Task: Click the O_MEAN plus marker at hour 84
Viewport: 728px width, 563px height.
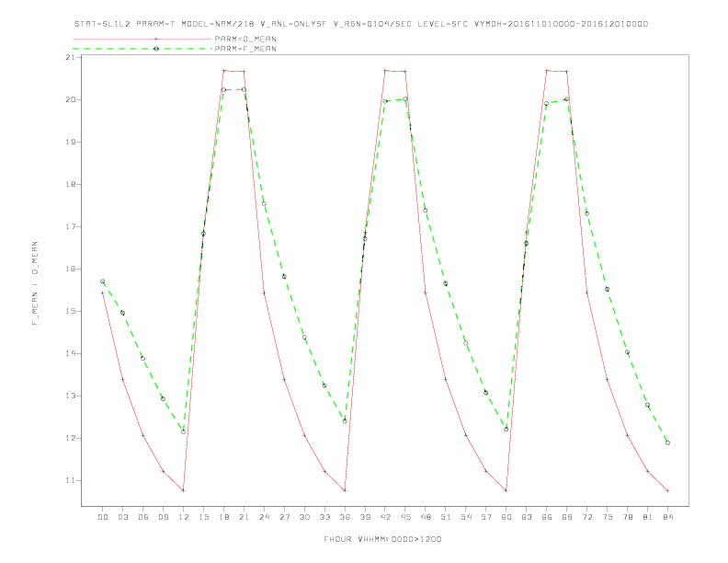Action: (667, 490)
